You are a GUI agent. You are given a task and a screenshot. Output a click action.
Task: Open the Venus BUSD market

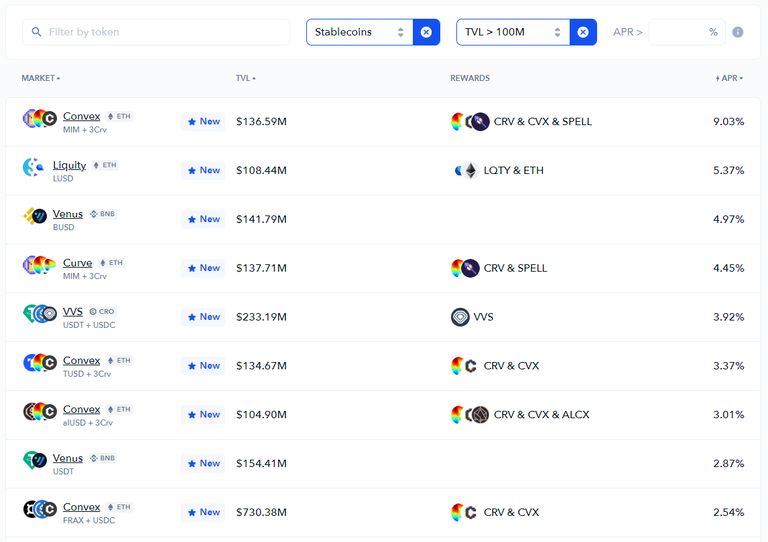(68, 214)
